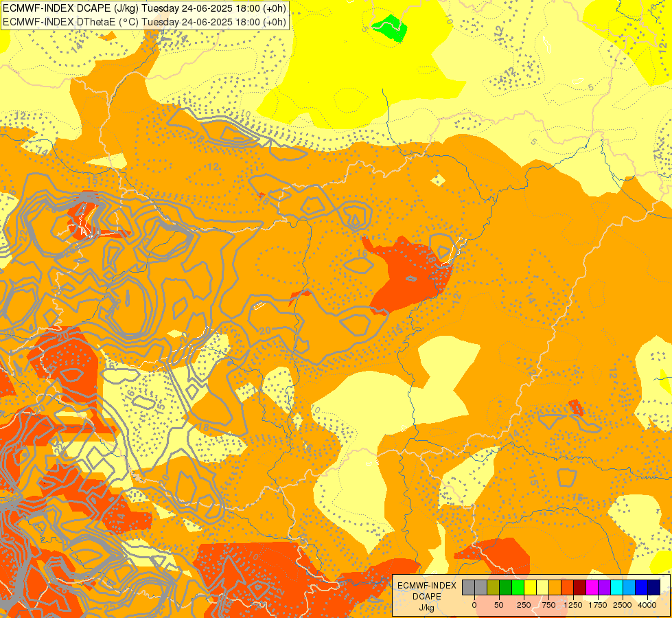The width and height of the screenshot is (672, 618).
Task: Click the legend value 2500
Action: pyautogui.click(x=623, y=605)
